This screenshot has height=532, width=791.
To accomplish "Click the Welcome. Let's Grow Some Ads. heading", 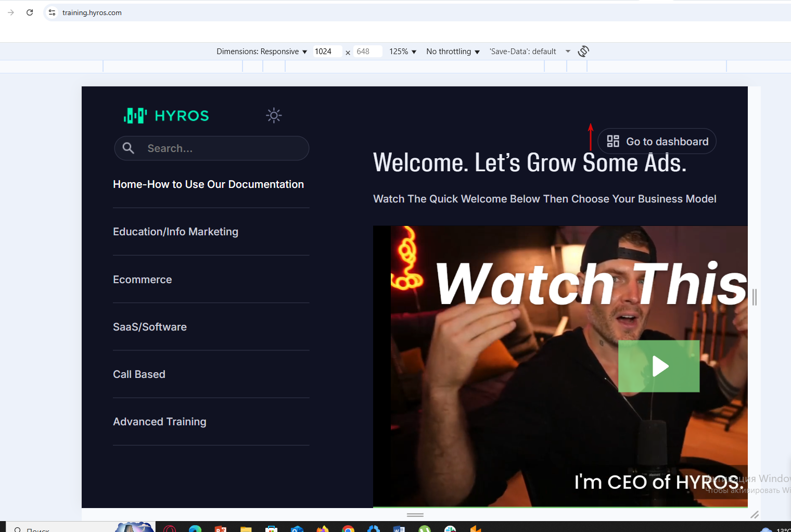I will coord(530,162).
